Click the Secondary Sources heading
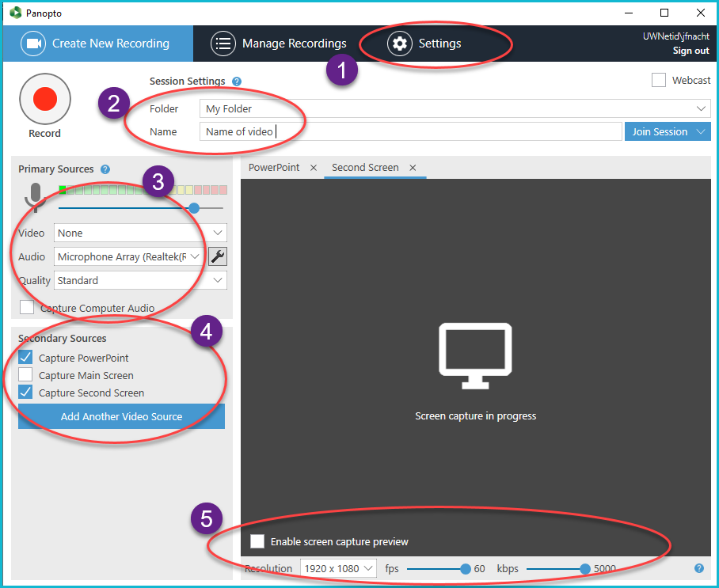 pos(63,338)
